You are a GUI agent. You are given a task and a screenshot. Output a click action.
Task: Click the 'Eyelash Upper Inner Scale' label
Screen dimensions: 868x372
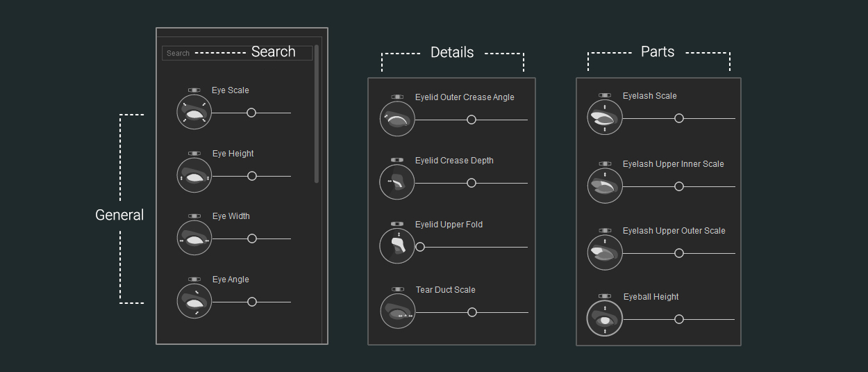(x=674, y=164)
